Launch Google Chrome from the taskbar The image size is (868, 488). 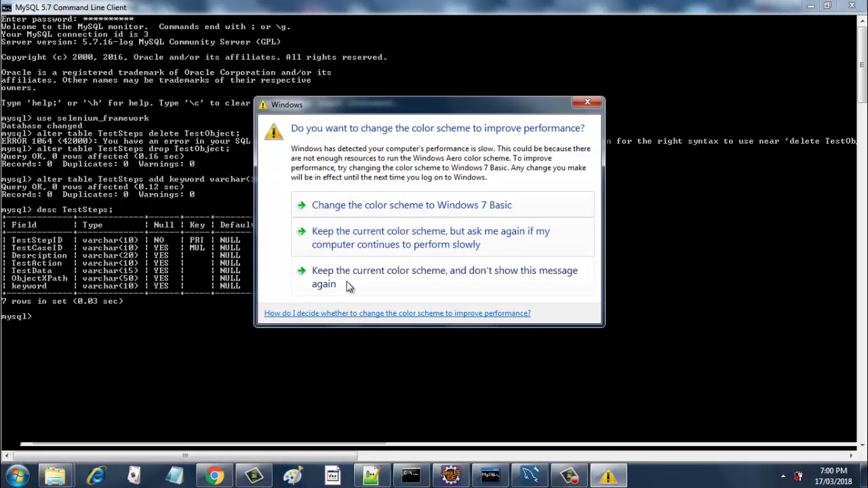(214, 476)
